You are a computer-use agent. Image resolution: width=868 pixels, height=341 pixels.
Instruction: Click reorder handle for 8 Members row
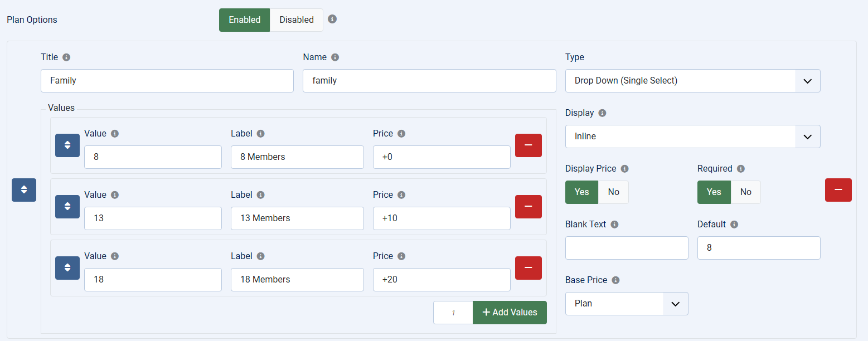67,145
